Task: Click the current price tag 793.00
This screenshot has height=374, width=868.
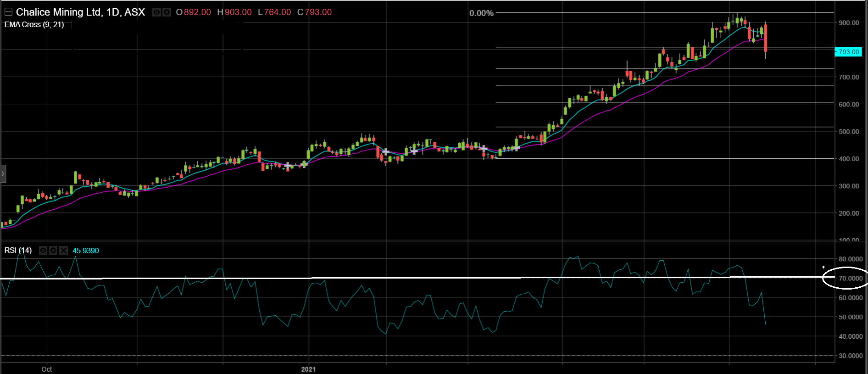Action: [x=848, y=52]
